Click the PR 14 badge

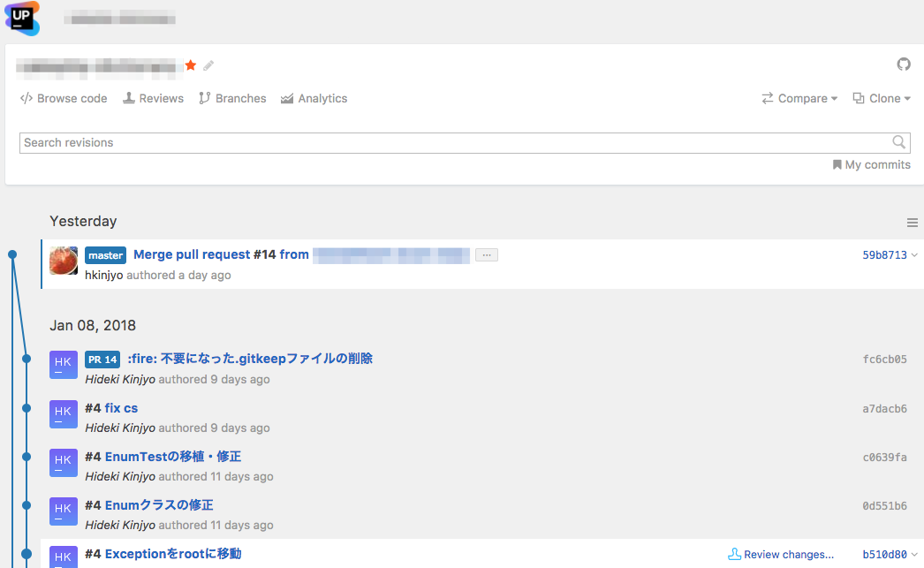(x=102, y=360)
